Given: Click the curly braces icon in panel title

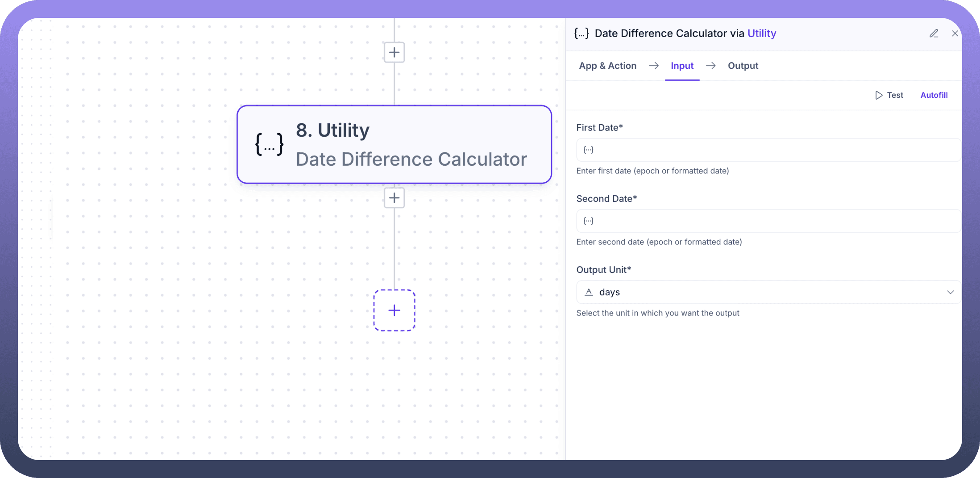Looking at the screenshot, I should coord(581,34).
